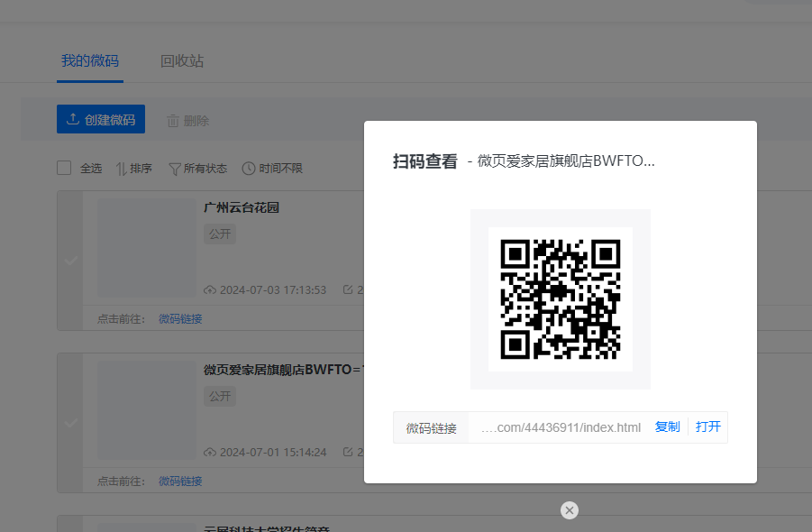
Task: Select the 广州云台花园 row checkmark
Action: click(71, 261)
